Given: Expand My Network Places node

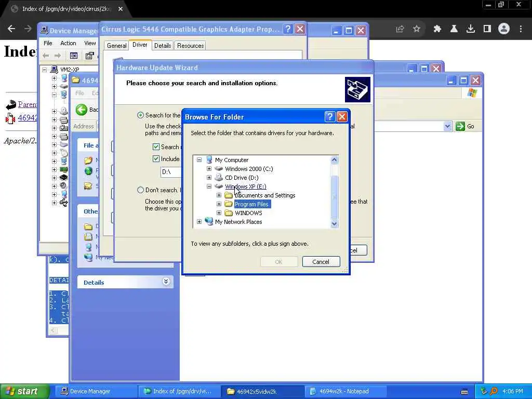Looking at the screenshot, I should 199,221.
